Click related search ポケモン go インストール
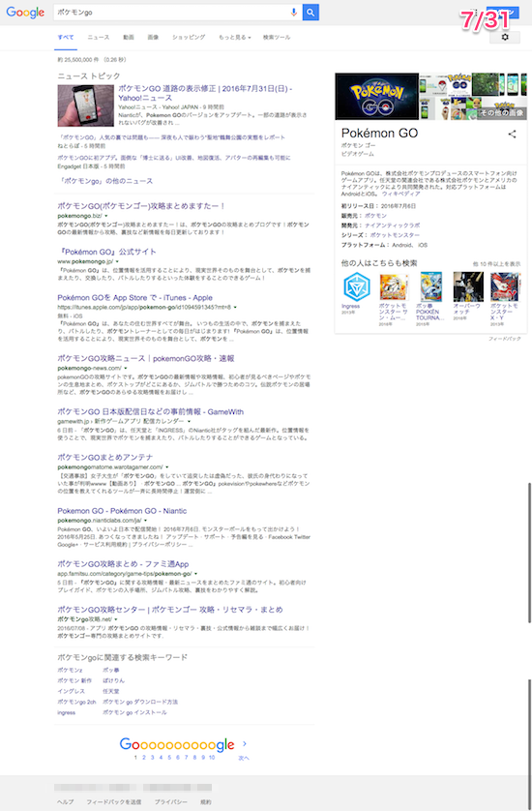 134,712
